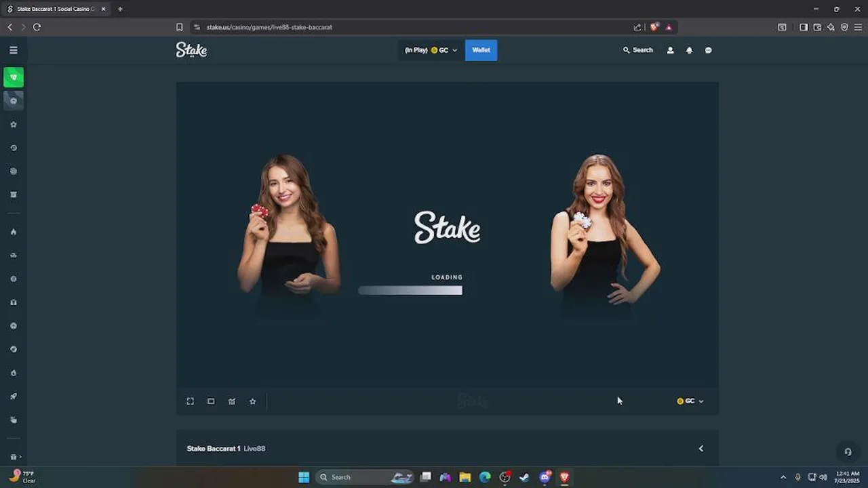Reload the browser page
Viewport: 868px width, 488px height.
[37, 27]
